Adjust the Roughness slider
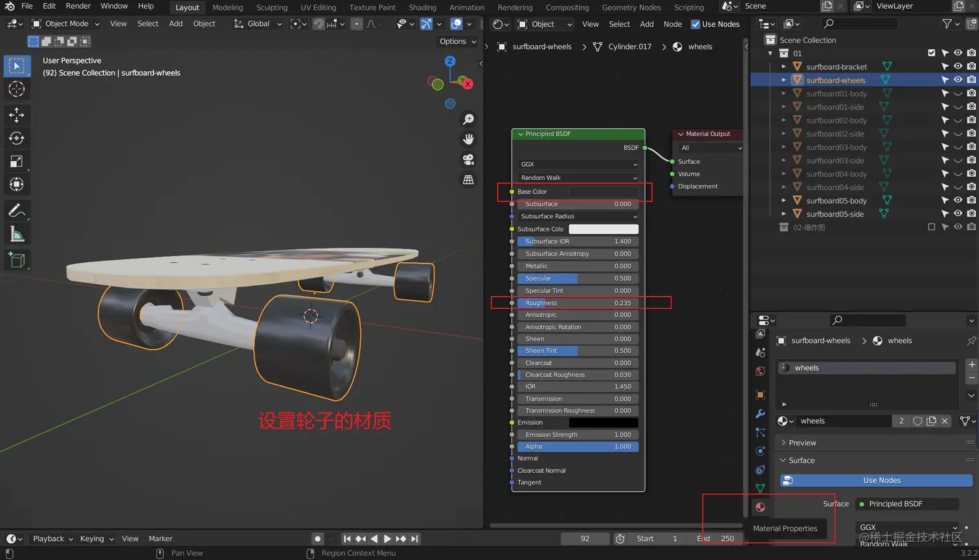Screen dimensions: 979x560 578,303
